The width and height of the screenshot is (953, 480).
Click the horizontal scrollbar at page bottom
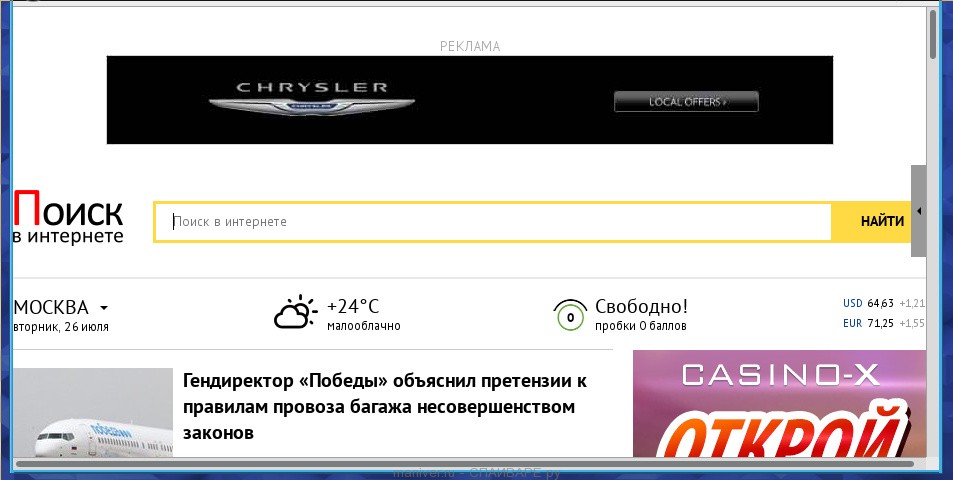click(x=465, y=464)
